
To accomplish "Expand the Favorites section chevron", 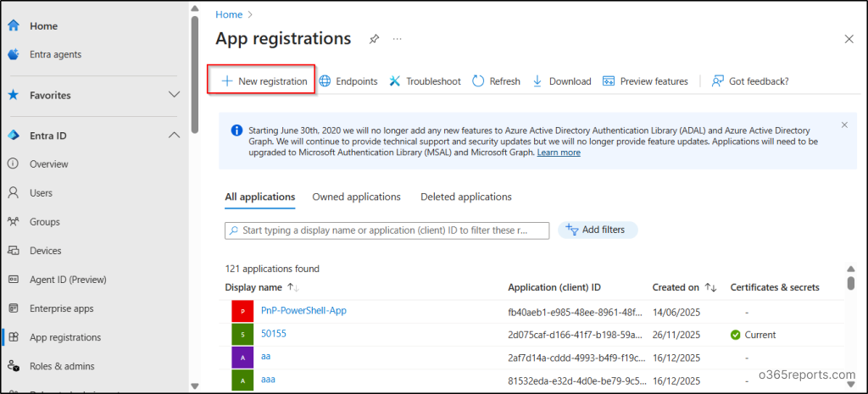I will (174, 95).
